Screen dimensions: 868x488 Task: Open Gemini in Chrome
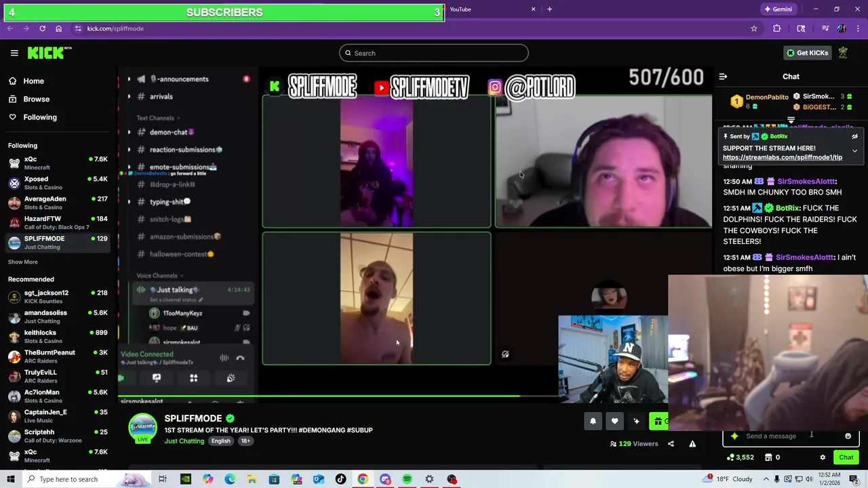tap(778, 9)
